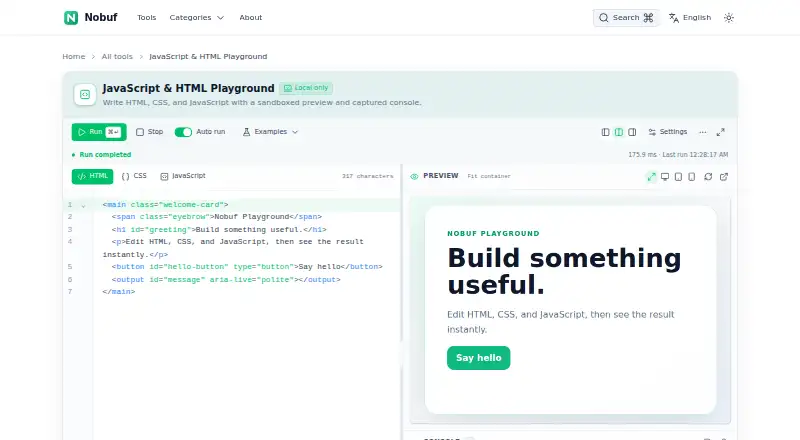Select desktop preview size icon
This screenshot has height=440, width=800.
tap(665, 177)
